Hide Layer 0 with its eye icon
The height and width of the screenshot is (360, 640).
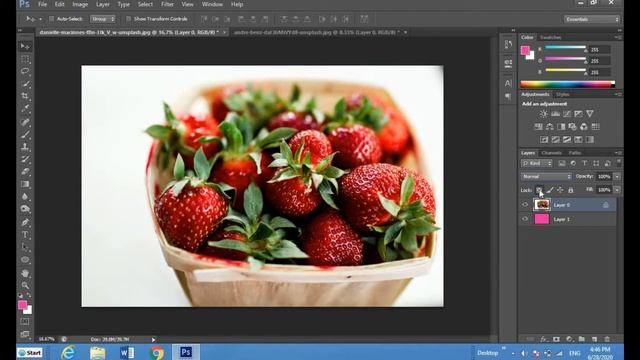coord(525,205)
